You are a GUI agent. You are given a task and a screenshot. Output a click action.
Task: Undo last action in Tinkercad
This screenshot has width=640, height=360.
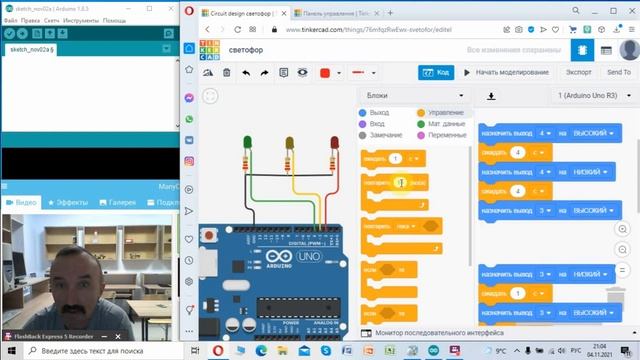point(246,73)
